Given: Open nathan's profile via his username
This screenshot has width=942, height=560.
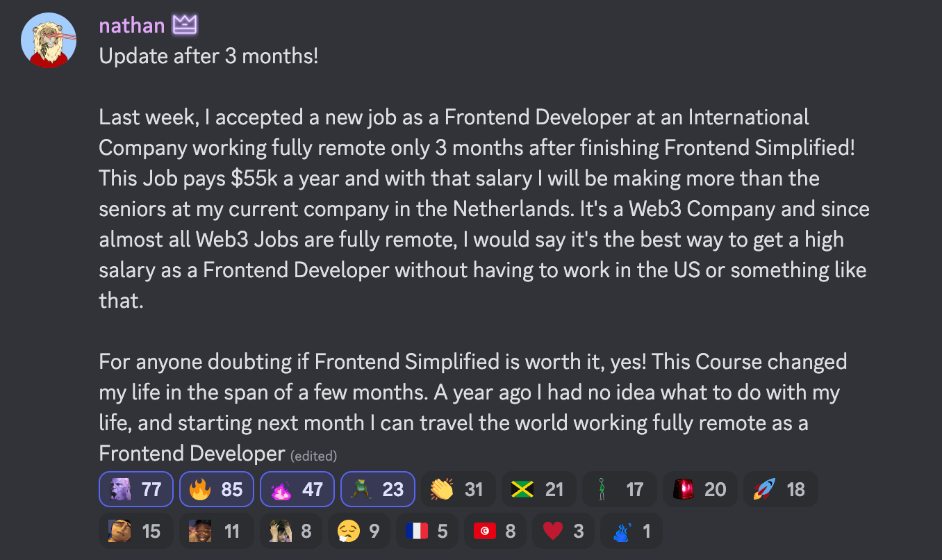Looking at the screenshot, I should [x=132, y=26].
